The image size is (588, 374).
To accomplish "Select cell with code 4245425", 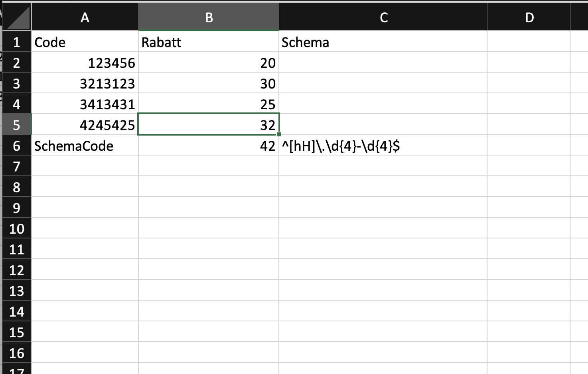I will (85, 125).
